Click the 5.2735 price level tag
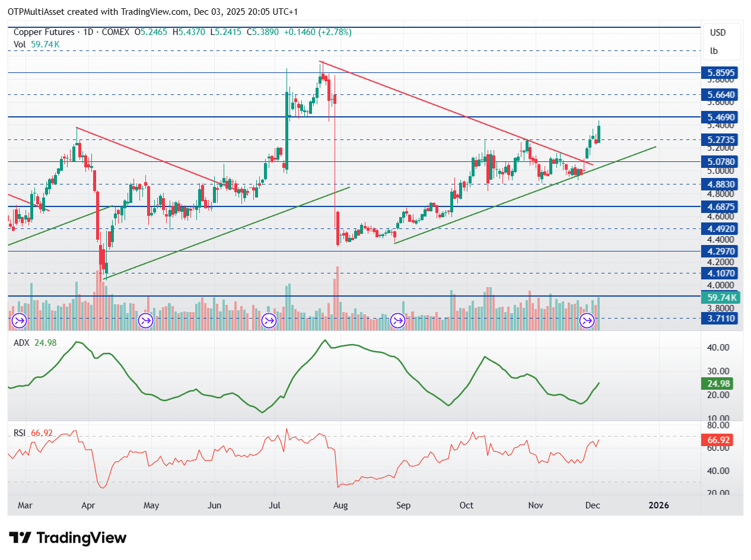The height and width of the screenshot is (560, 751). pyautogui.click(x=721, y=140)
